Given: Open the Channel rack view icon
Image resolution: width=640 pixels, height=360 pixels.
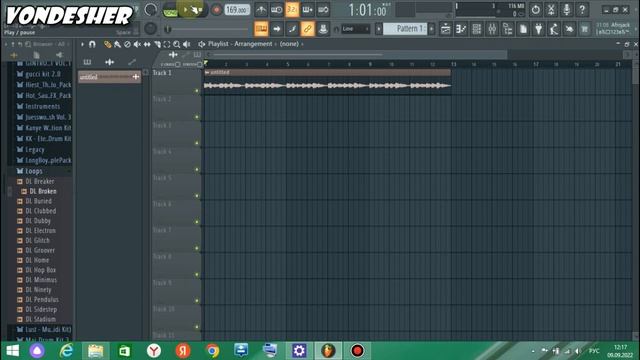Looking at the screenshot, I should coord(476,29).
